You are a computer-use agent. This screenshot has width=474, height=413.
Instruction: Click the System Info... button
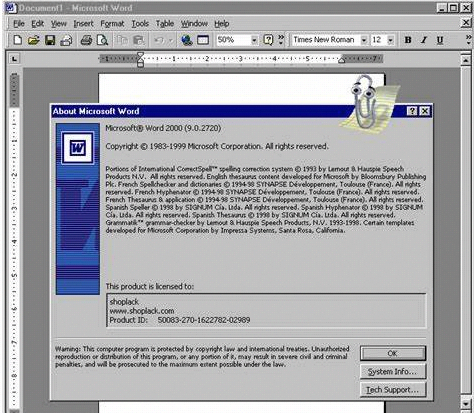pos(393,371)
